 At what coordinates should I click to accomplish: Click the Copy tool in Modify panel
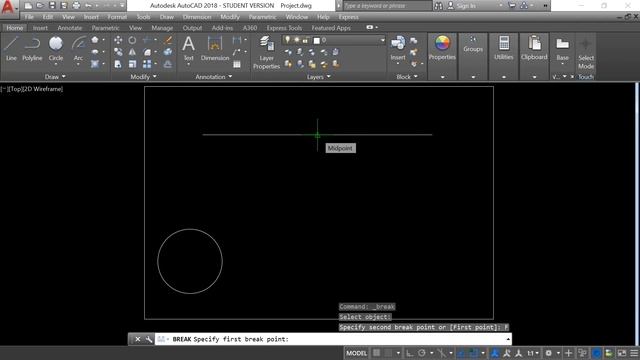coord(118,52)
